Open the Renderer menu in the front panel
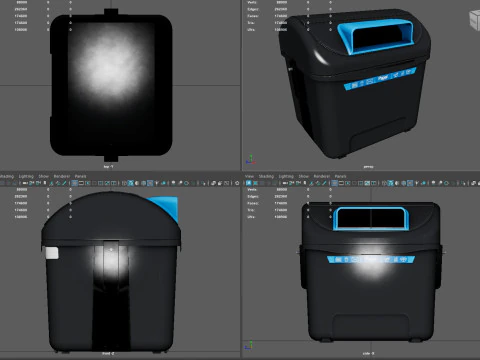The image size is (480, 360). pyautogui.click(x=62, y=176)
